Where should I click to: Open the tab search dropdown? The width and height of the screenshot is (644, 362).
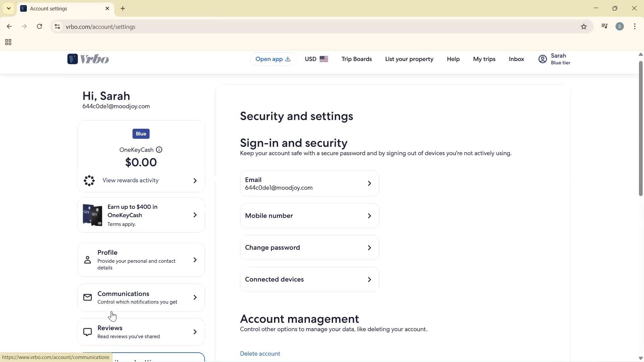pos(8,8)
